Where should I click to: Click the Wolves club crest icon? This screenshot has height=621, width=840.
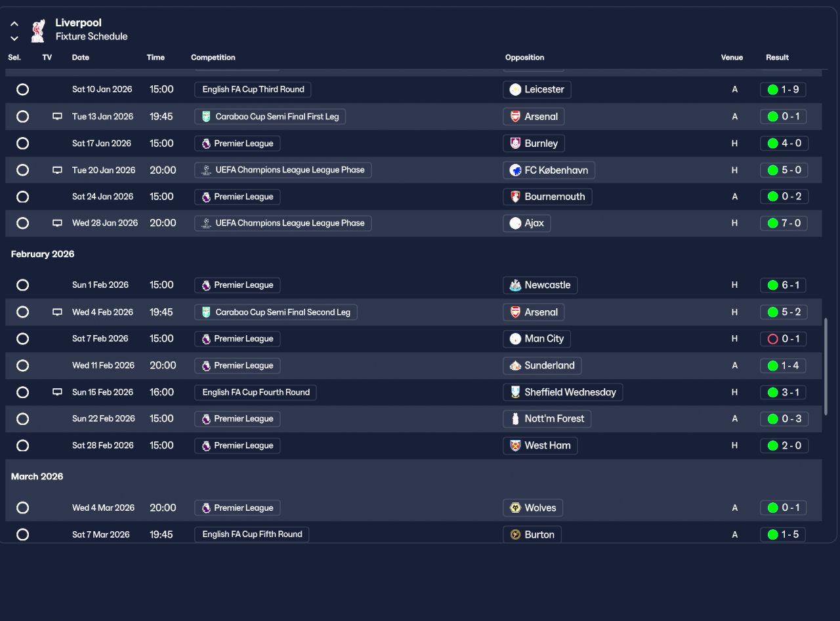point(516,508)
